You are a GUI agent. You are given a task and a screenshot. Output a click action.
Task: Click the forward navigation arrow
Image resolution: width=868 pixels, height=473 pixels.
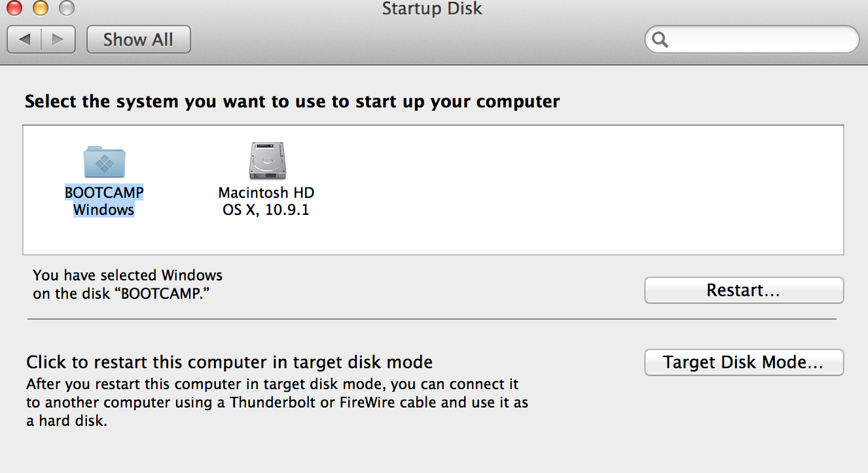(x=58, y=39)
